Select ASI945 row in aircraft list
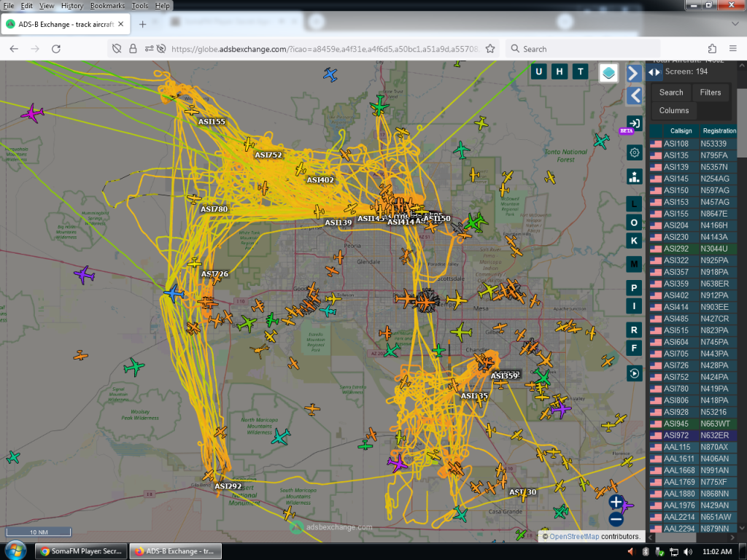Viewport: 747px width, 560px height. coord(693,424)
